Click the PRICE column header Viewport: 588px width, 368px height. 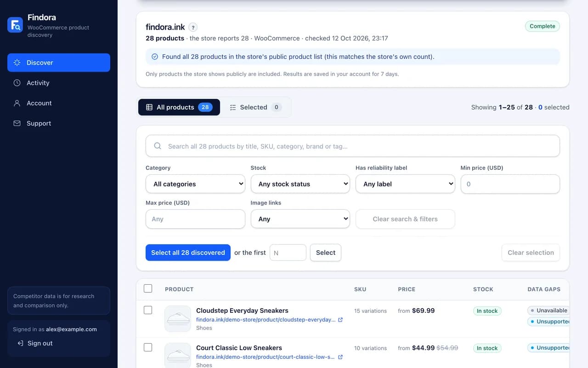[x=407, y=289]
